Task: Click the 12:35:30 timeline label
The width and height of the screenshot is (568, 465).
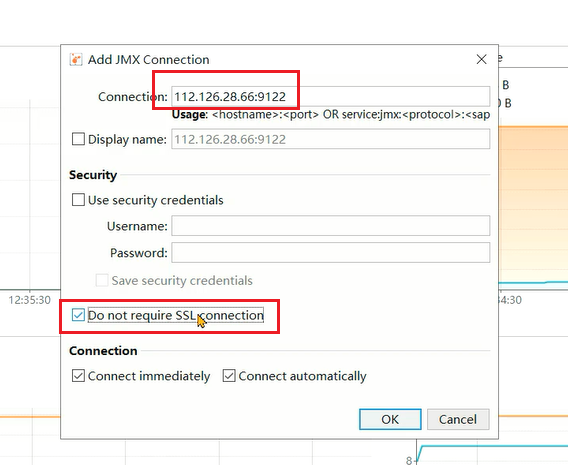Action: (29, 300)
